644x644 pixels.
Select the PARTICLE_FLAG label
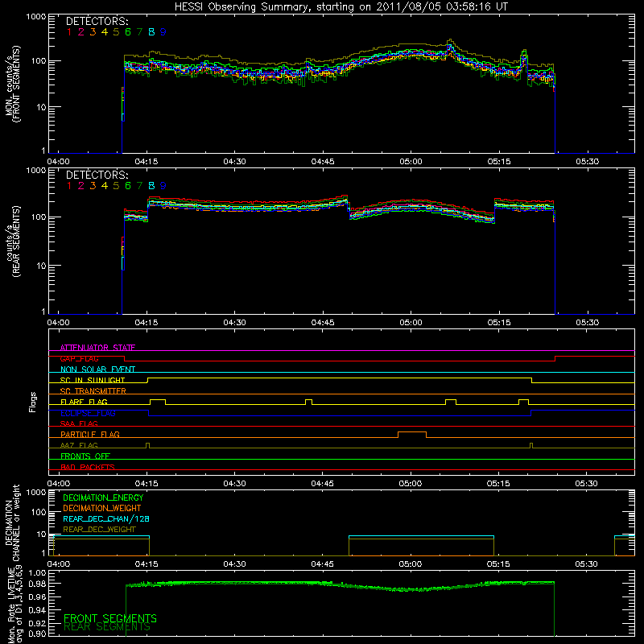coord(90,434)
